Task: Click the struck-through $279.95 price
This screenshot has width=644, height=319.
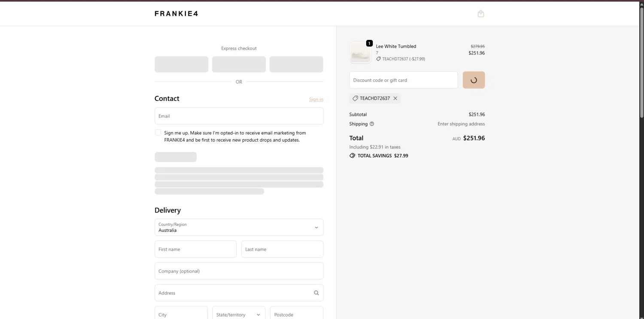Action: [x=478, y=46]
